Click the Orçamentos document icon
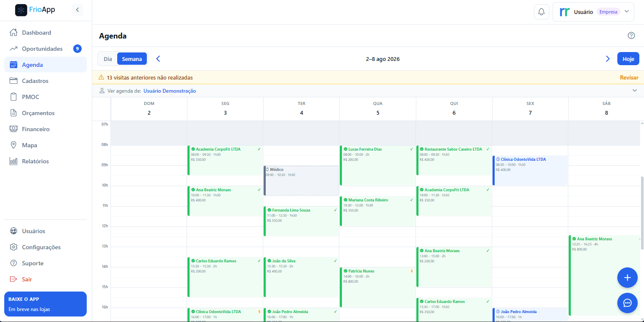The height and width of the screenshot is (322, 644). (x=14, y=113)
